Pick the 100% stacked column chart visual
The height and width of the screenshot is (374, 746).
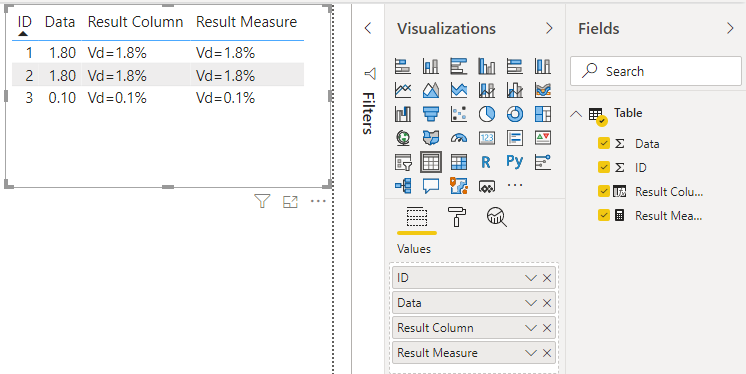tap(543, 66)
